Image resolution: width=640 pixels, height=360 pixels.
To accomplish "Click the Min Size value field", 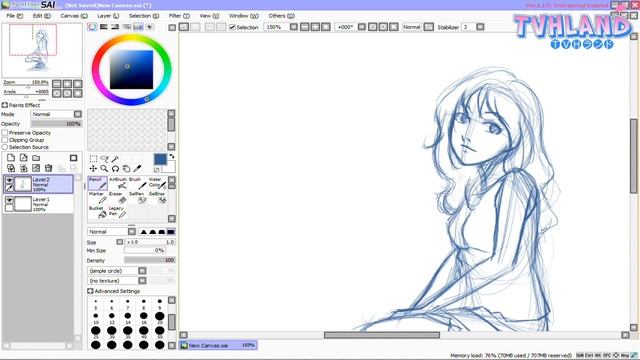I will (145, 250).
